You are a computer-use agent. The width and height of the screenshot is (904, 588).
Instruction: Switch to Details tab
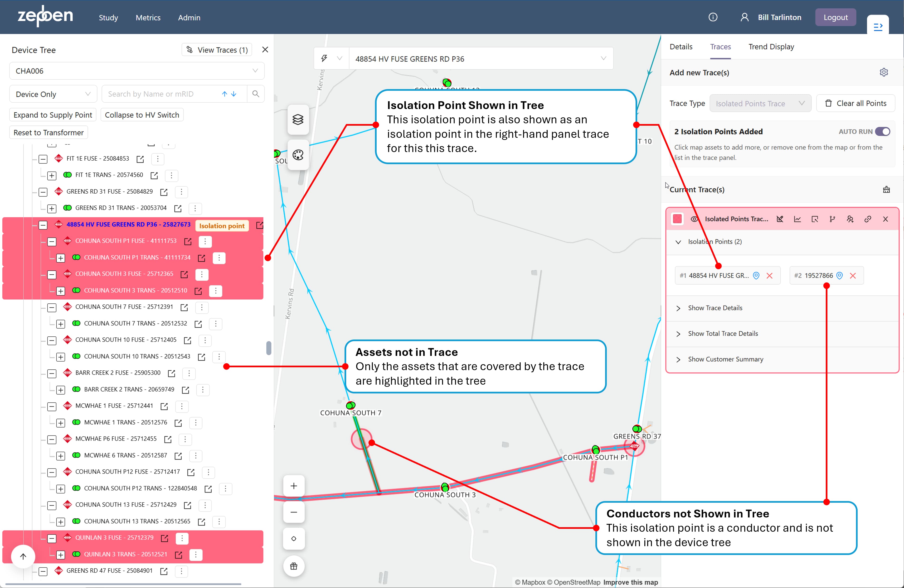(681, 47)
